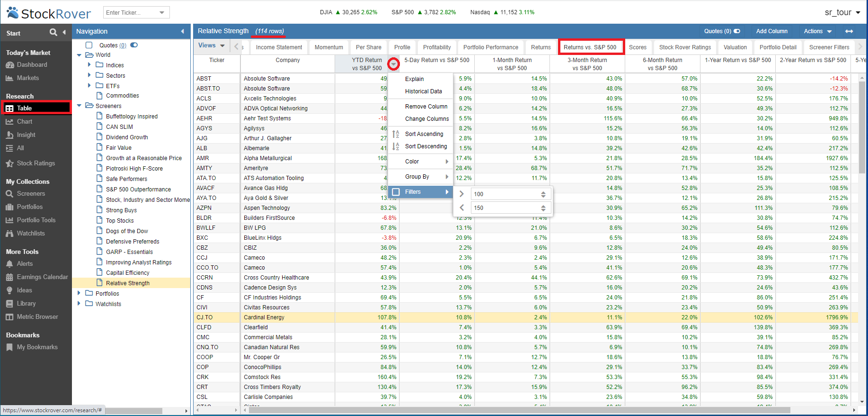The image size is (868, 416).
Task: Click the search magnifier icon beside Start
Action: pos(53,32)
